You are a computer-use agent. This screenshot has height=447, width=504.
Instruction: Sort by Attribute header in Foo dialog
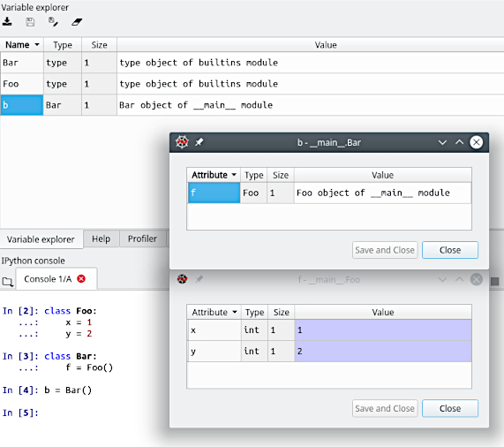[x=214, y=312]
